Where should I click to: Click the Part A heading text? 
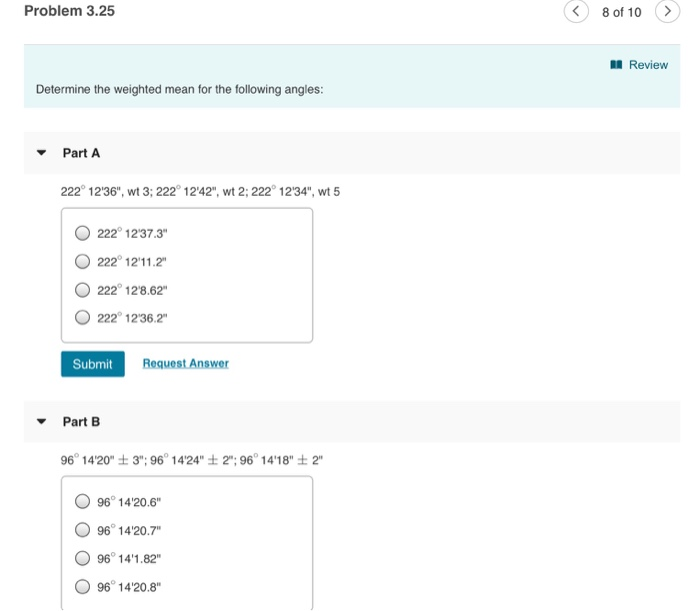81,153
